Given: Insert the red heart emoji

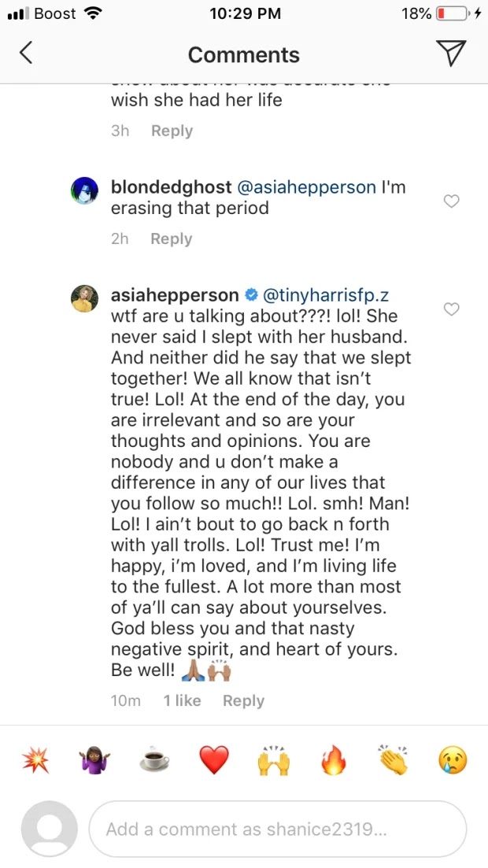Looking at the screenshot, I should [213, 760].
